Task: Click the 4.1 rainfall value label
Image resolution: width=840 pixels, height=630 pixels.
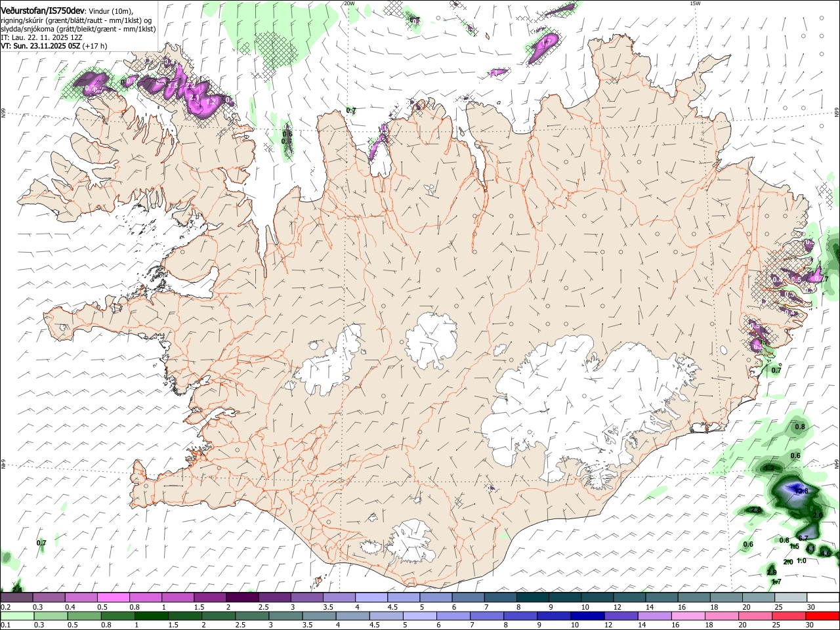Action: (810, 549)
